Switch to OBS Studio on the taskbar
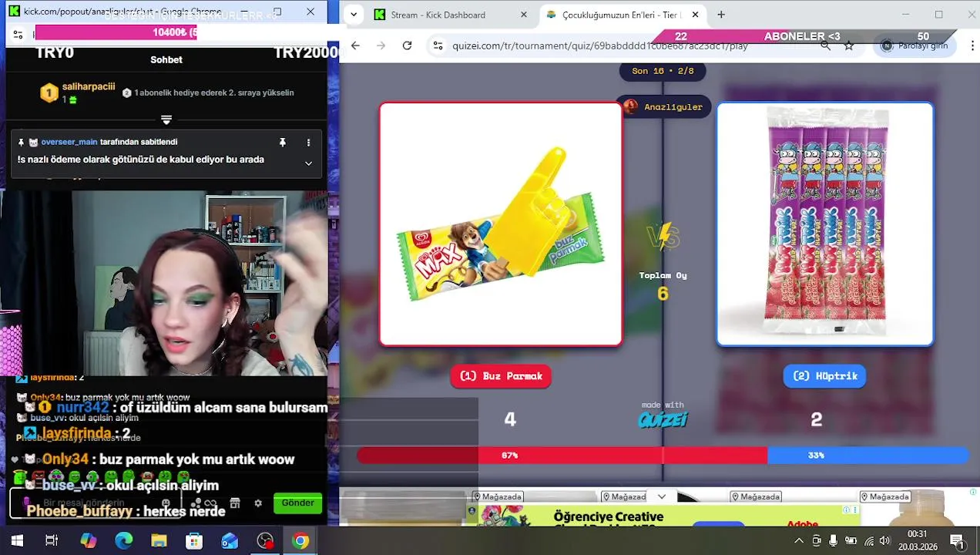 click(265, 541)
